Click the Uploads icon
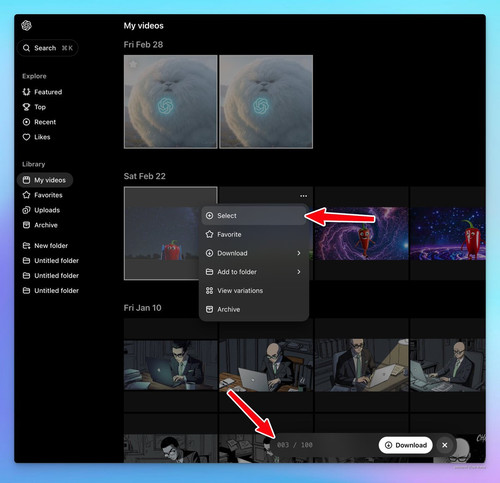This screenshot has width=500, height=483. coord(26,210)
